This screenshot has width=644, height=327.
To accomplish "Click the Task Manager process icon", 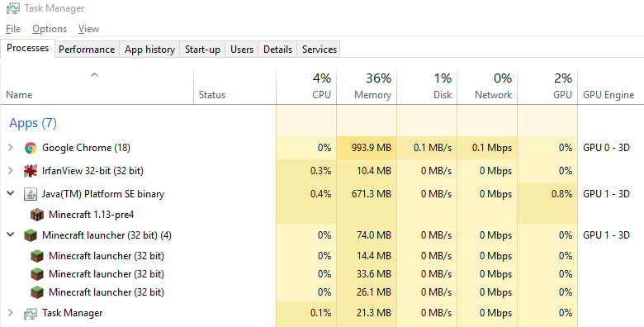I will pyautogui.click(x=31, y=314).
